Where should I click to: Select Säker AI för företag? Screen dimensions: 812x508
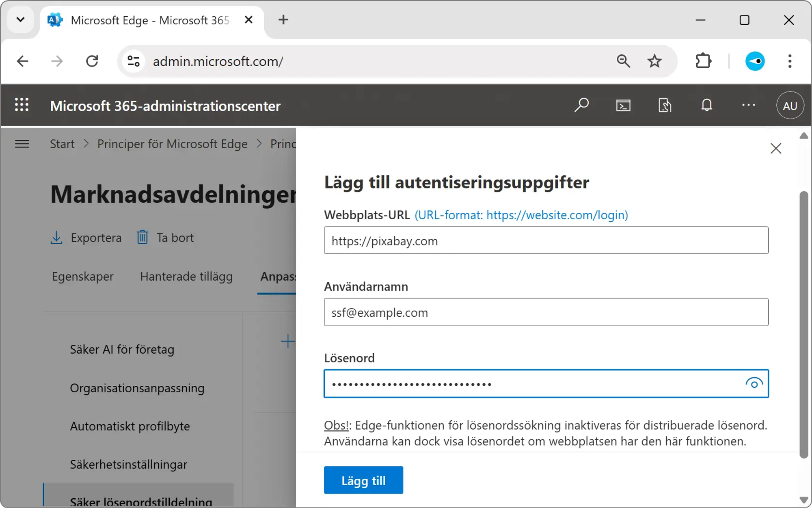122,349
